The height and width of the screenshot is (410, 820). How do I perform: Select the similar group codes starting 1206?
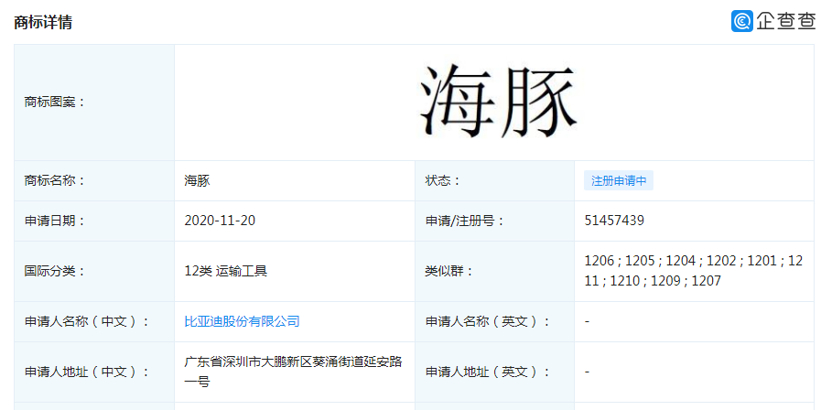(x=693, y=271)
